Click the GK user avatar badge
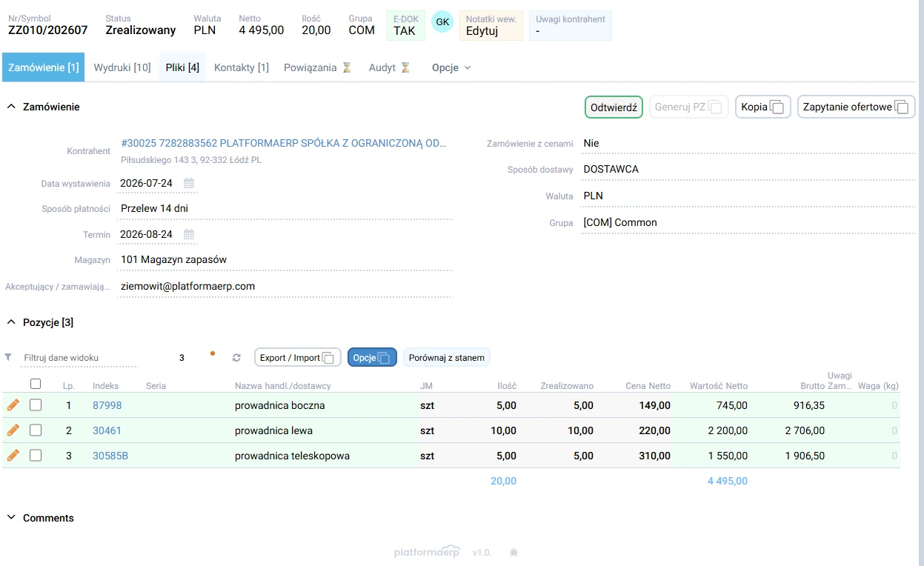The width and height of the screenshot is (924, 566). pos(442,22)
